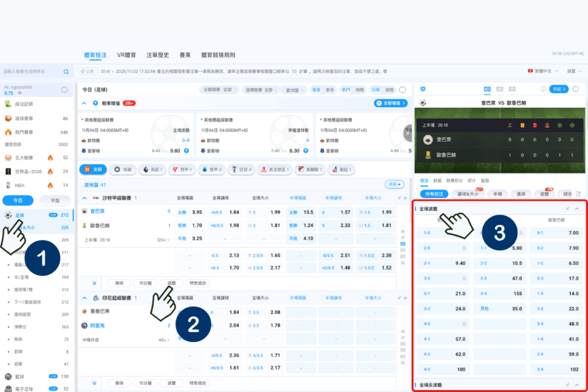Filter by 英超 league chip
This screenshot has width=588, height=392.
click(152, 170)
